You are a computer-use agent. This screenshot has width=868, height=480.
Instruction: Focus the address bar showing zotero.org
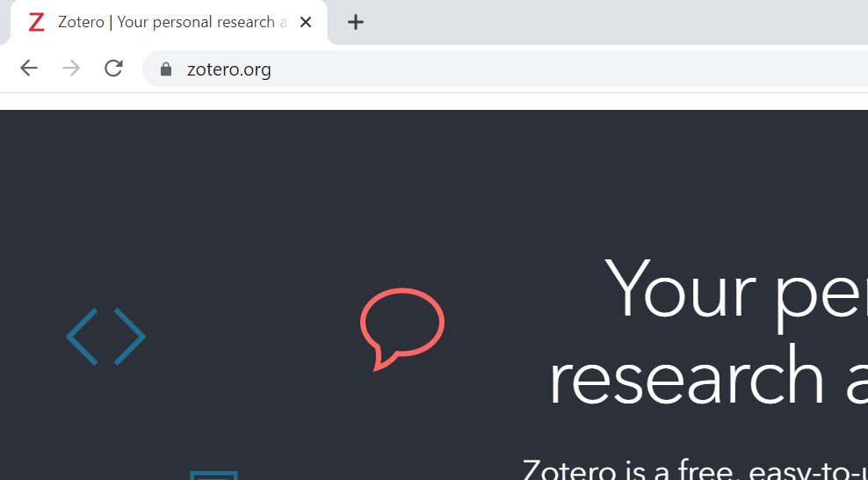click(x=439, y=69)
